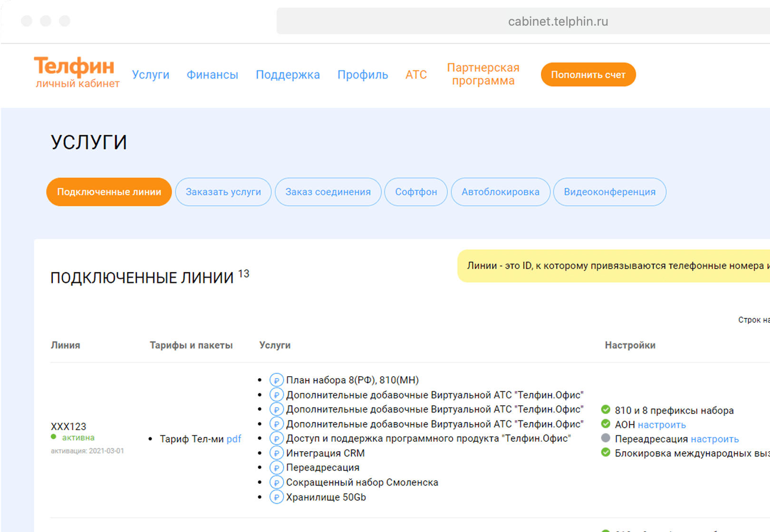The height and width of the screenshot is (532, 770).
Task: Click ruble icon next to Доступ и поддержка
Action: 277,438
